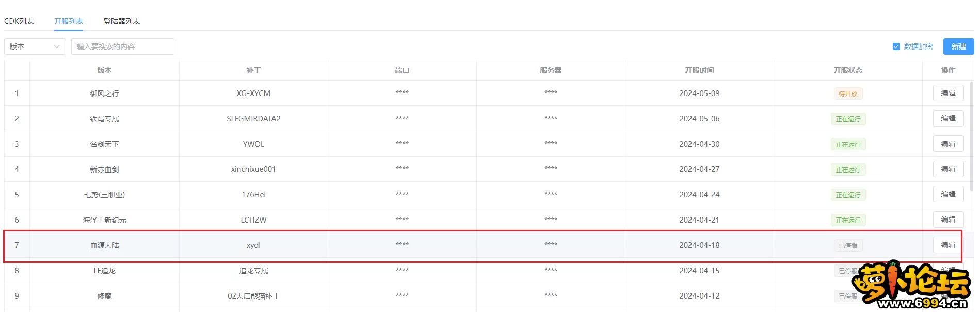Image resolution: width=980 pixels, height=312 pixels.
Task: Click the 待开放 status tag
Action: pyautogui.click(x=848, y=93)
